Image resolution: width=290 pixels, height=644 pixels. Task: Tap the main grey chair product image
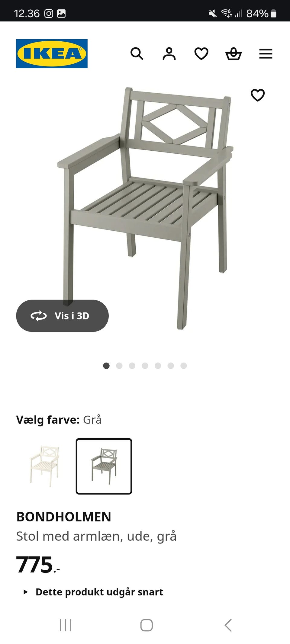pyautogui.click(x=145, y=208)
